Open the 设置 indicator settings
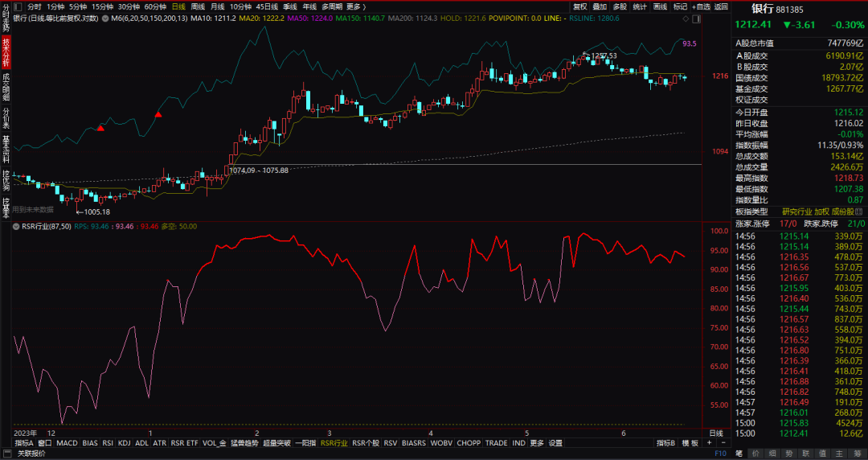This screenshot has width=868, height=460. 555,443
